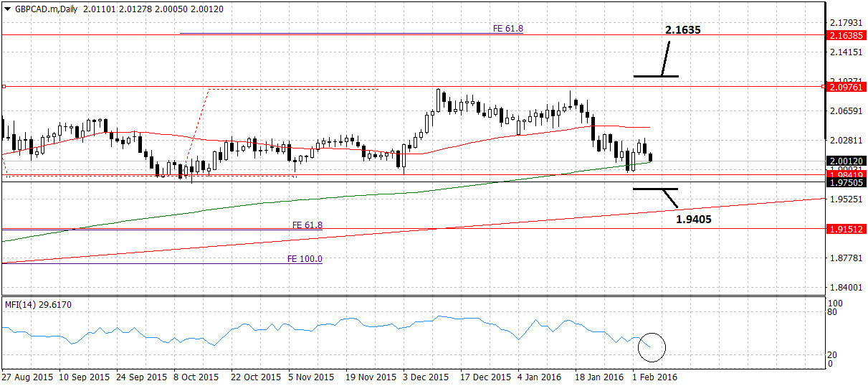The width and height of the screenshot is (868, 386).
Task: Click the 1.97505 price level tag
Action: tap(846, 182)
